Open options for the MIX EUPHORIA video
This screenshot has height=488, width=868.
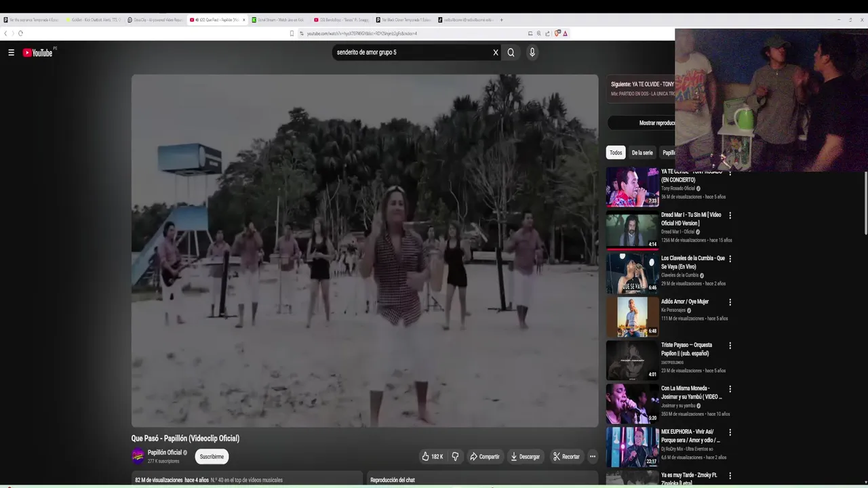click(730, 432)
